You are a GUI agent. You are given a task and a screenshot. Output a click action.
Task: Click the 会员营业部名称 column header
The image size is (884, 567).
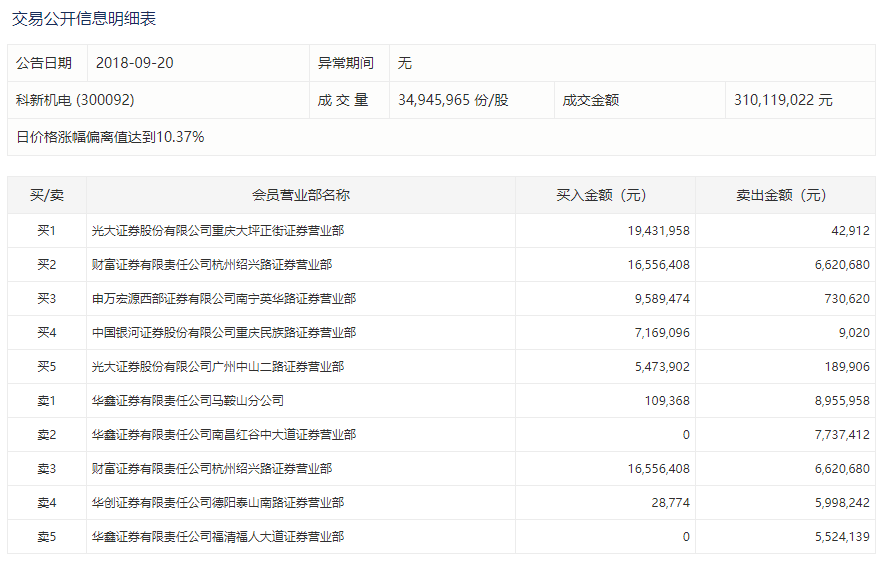(300, 195)
